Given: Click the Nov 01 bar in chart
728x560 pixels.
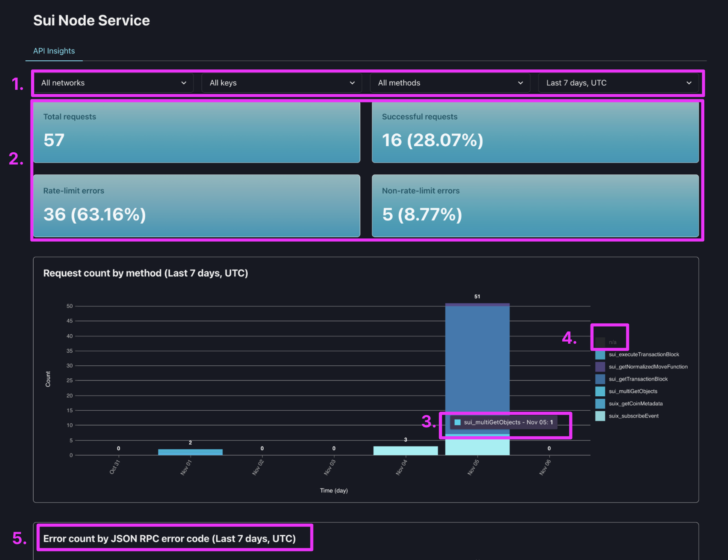Looking at the screenshot, I should (x=190, y=452).
